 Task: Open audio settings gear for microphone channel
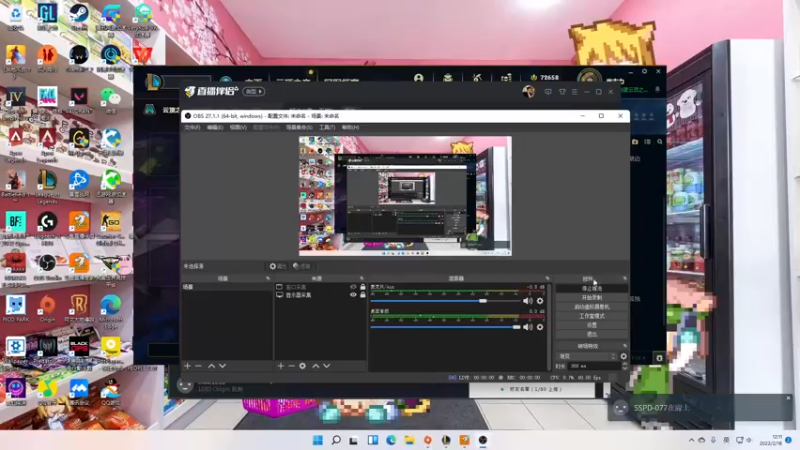(x=540, y=301)
